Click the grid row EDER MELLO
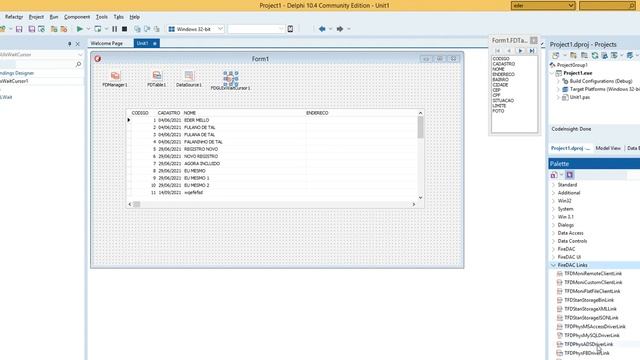The height and width of the screenshot is (360, 640). 273,120
